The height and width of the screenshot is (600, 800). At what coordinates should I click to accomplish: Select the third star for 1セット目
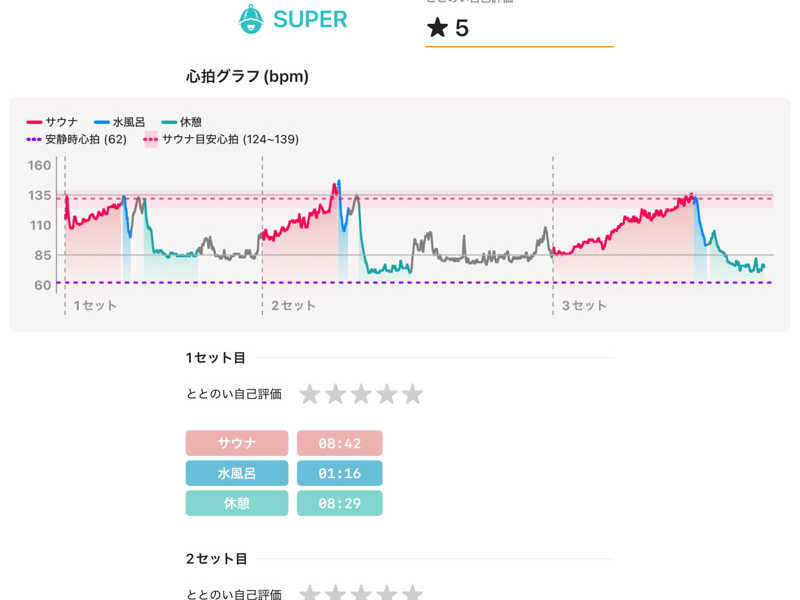[x=361, y=394]
